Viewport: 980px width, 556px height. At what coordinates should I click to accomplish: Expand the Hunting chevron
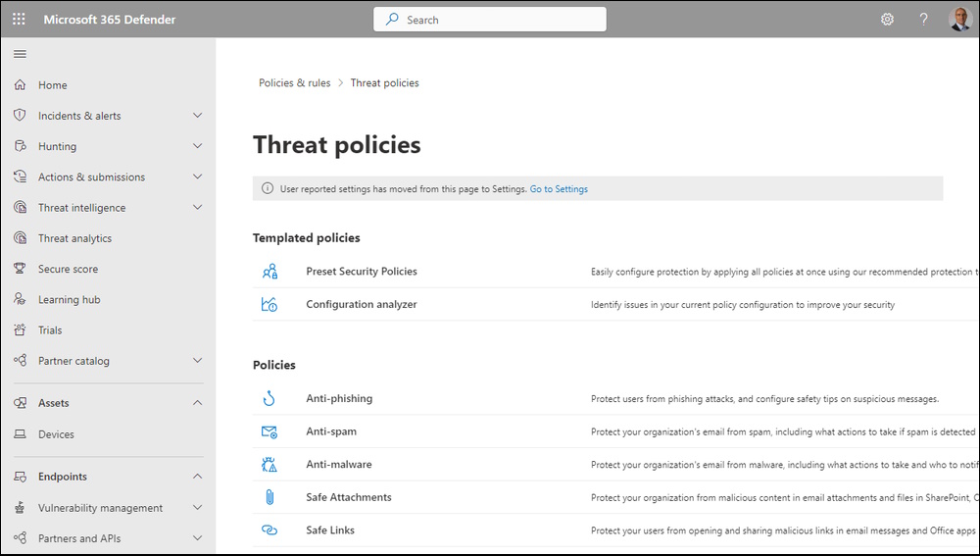click(x=198, y=146)
